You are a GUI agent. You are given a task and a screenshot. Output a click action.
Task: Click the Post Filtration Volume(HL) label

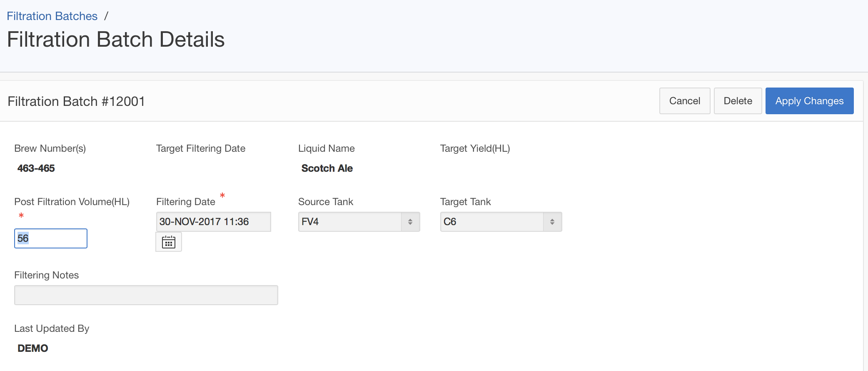tap(72, 202)
